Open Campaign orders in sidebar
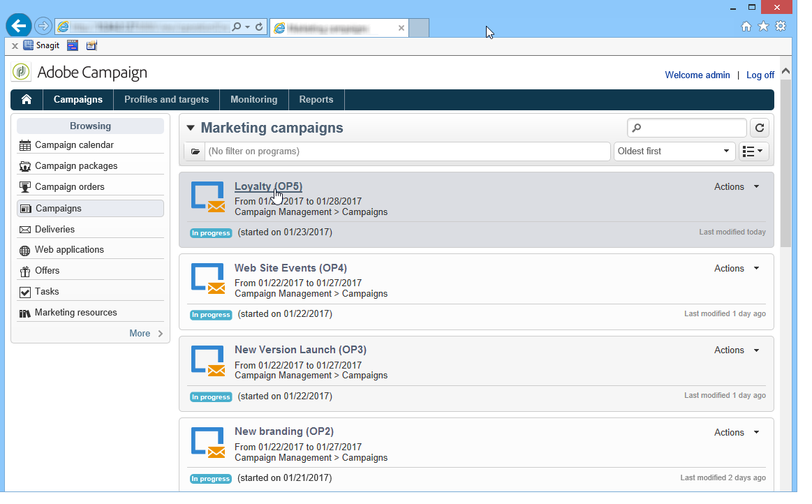The height and width of the screenshot is (504, 812). click(x=90, y=186)
